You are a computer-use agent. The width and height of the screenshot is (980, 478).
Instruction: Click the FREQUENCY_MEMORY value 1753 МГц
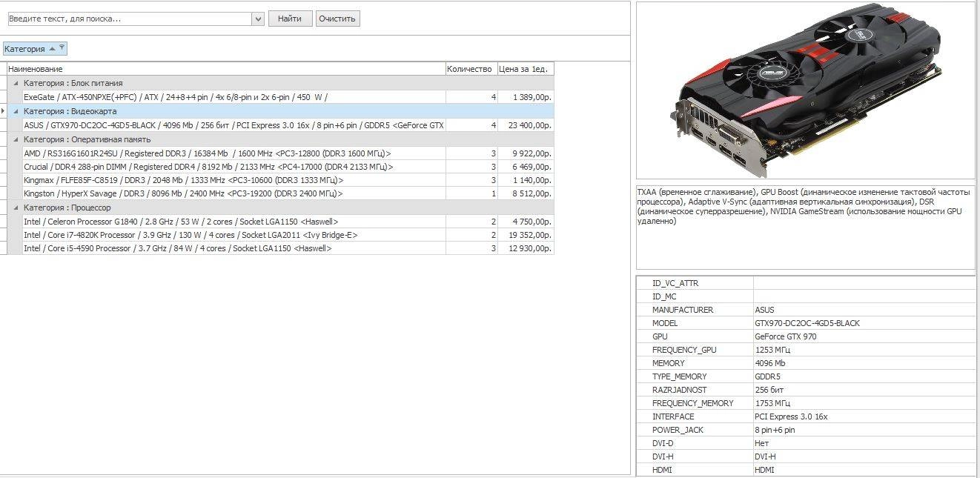[772, 403]
